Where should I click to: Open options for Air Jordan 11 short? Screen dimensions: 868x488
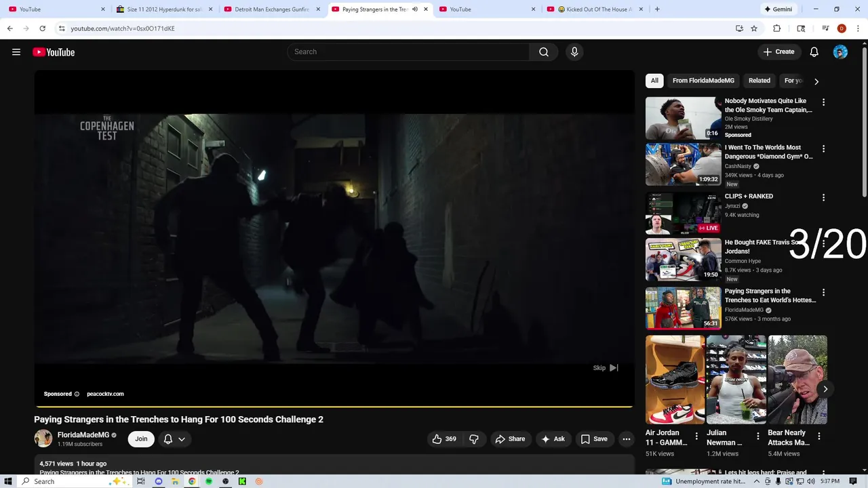(696, 436)
